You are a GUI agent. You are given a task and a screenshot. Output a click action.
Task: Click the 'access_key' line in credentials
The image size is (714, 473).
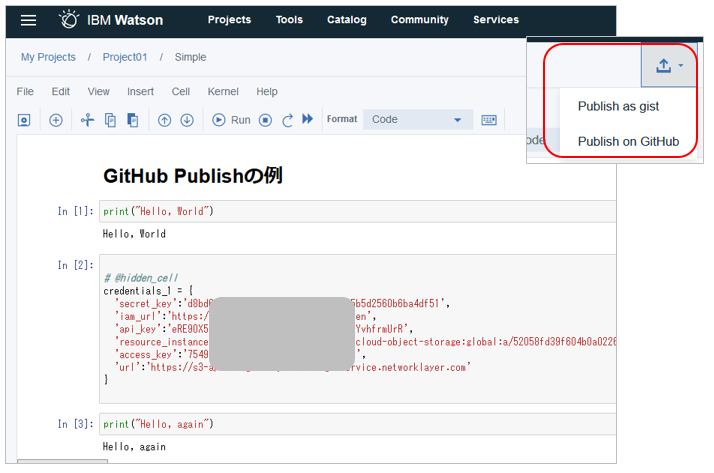(240, 354)
